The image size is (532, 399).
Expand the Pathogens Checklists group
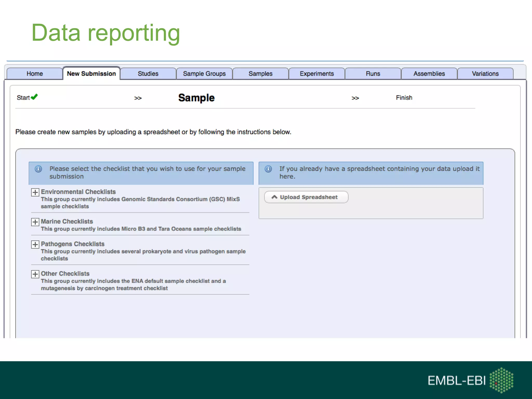[x=35, y=244]
